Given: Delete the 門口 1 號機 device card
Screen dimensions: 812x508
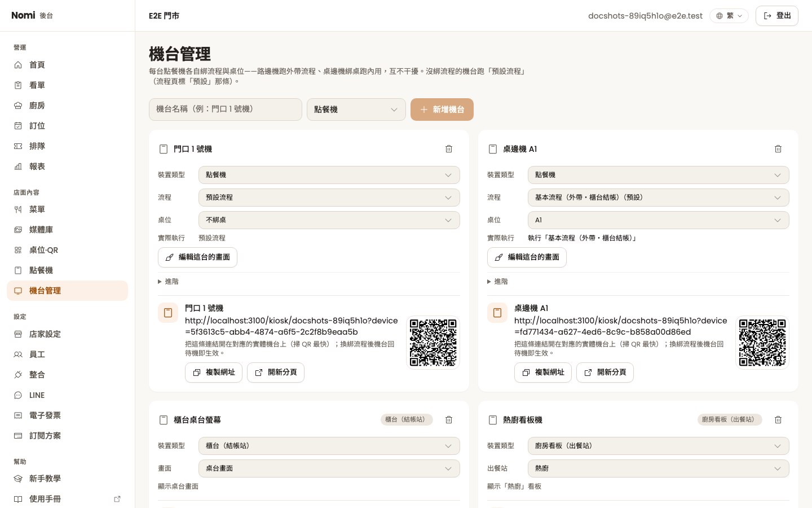Looking at the screenshot, I should [x=449, y=149].
